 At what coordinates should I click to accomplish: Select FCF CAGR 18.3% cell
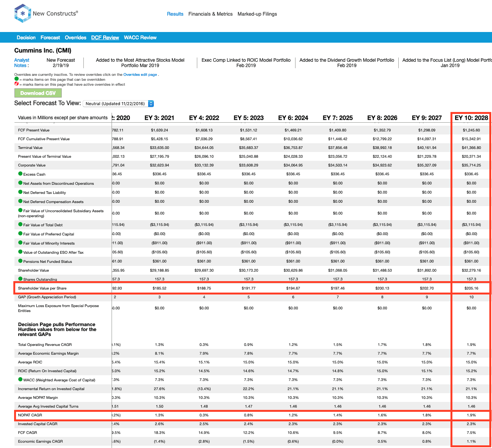pyautogui.click(x=160, y=433)
